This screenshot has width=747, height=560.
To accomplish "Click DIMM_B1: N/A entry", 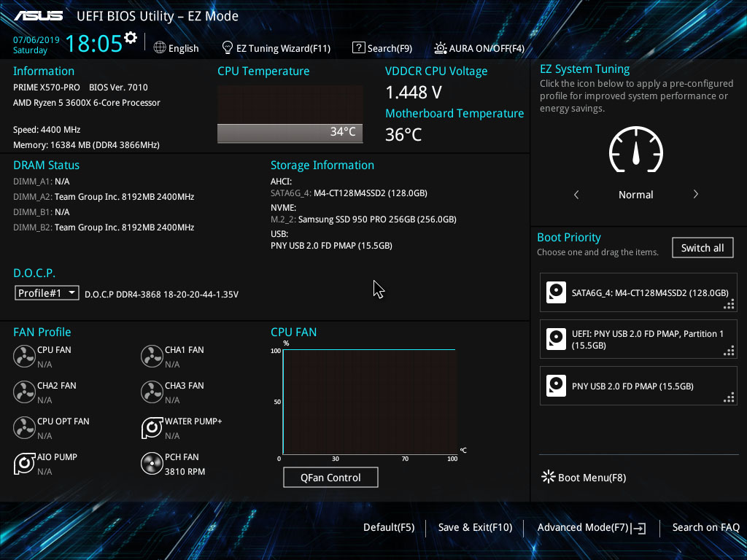I will (42, 212).
